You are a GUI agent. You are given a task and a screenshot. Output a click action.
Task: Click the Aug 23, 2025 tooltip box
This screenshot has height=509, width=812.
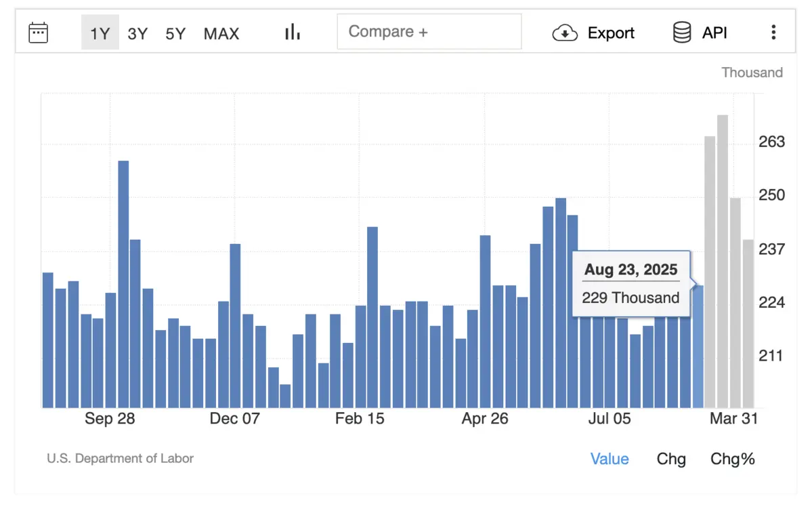(x=631, y=284)
